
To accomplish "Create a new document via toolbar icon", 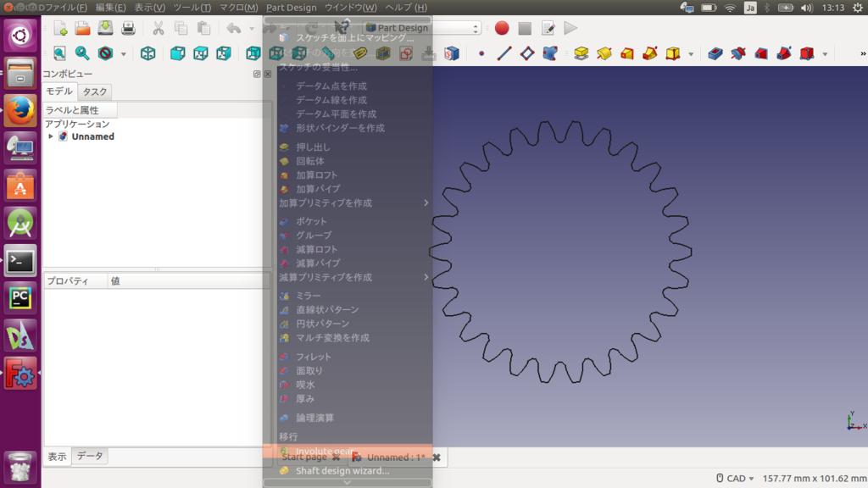I will click(60, 28).
